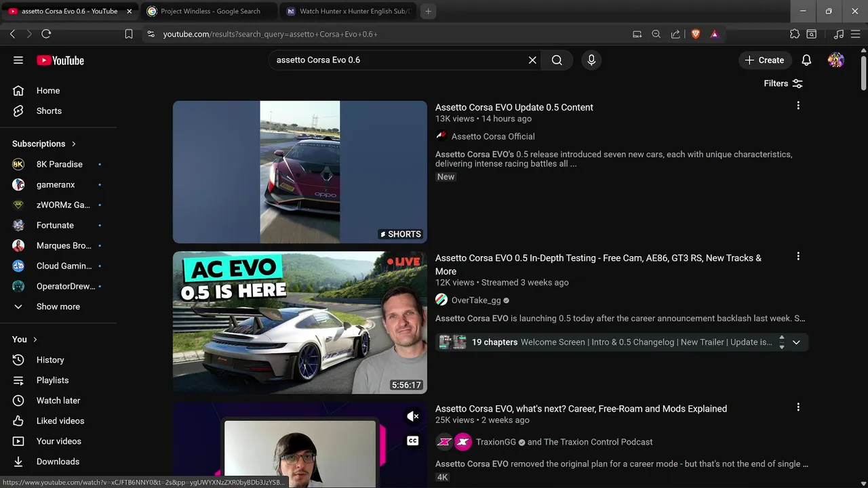Open what's next Career video title
The width and height of the screenshot is (868, 488).
[581, 409]
